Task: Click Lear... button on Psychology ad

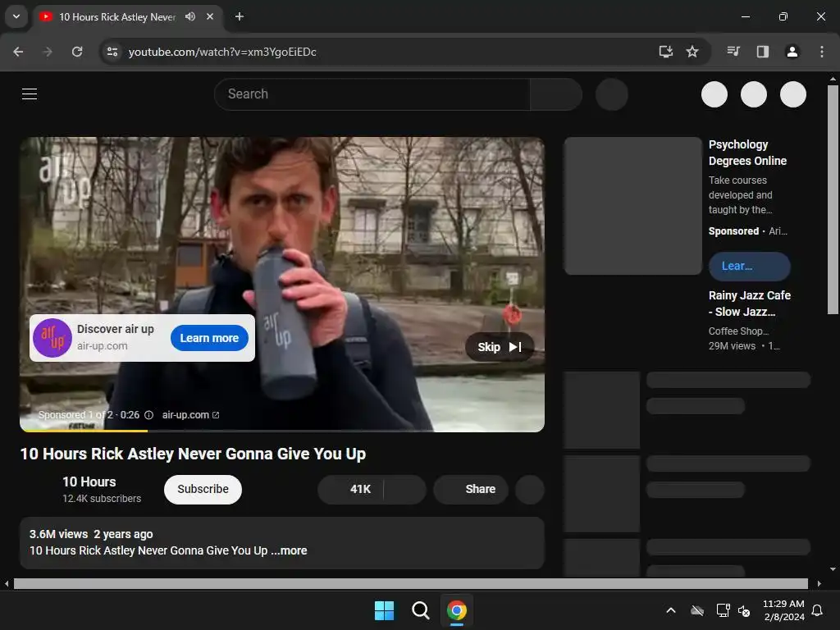Action: click(x=750, y=266)
